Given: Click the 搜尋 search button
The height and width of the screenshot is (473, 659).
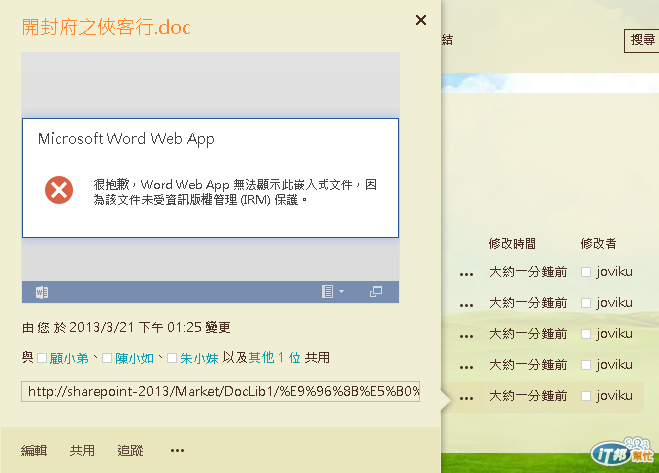Looking at the screenshot, I should pos(642,40).
